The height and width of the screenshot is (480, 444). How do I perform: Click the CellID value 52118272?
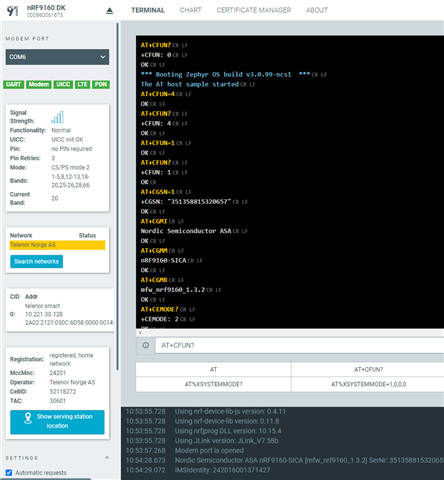point(63,391)
